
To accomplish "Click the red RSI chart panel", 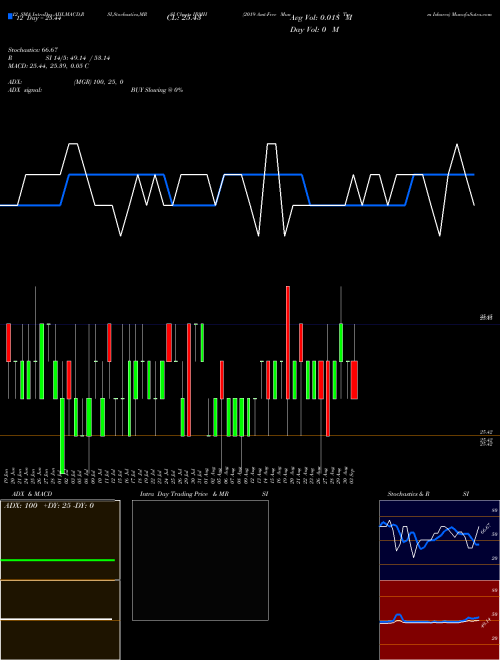I will [439, 620].
